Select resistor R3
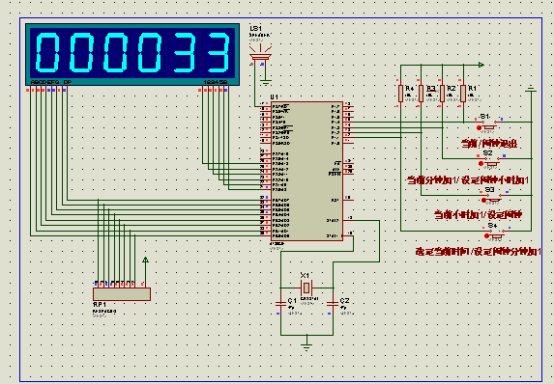This screenshot has height=384, width=554. point(421,93)
